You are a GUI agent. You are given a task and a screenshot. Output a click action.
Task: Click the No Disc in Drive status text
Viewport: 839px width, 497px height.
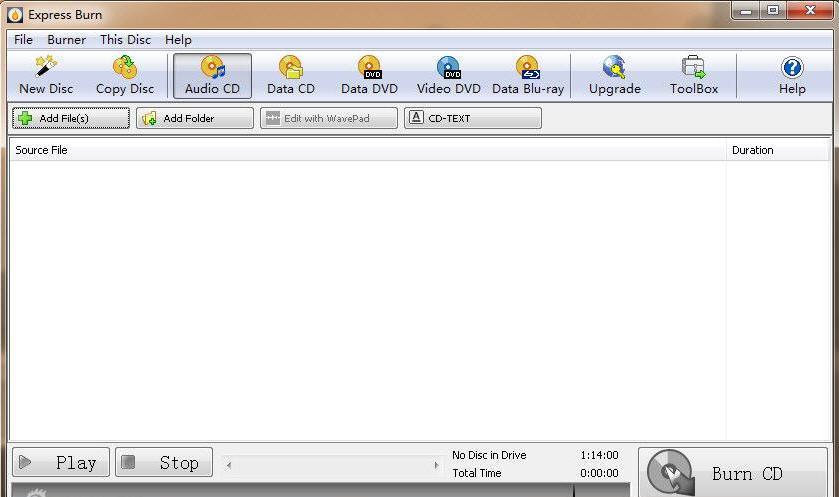(489, 455)
